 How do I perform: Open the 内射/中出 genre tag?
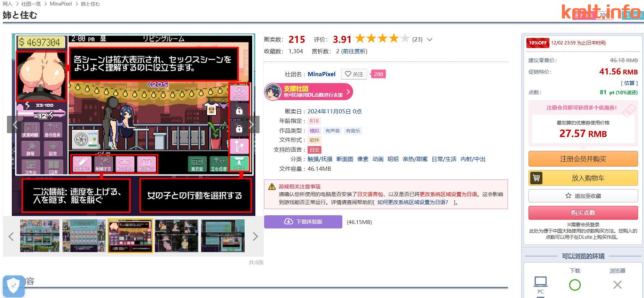pos(473,159)
